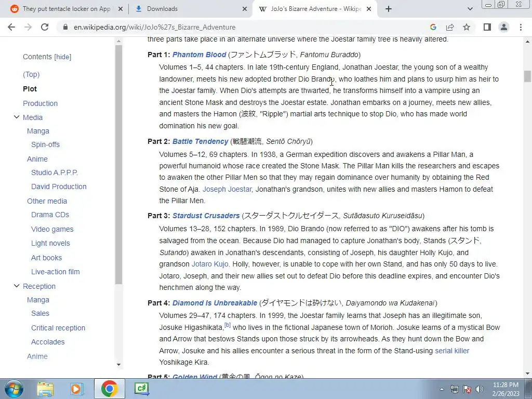Screen dimensions: 532x399
Task: Open footnote [b] after Josuke Higashikata
Action: click(228, 325)
